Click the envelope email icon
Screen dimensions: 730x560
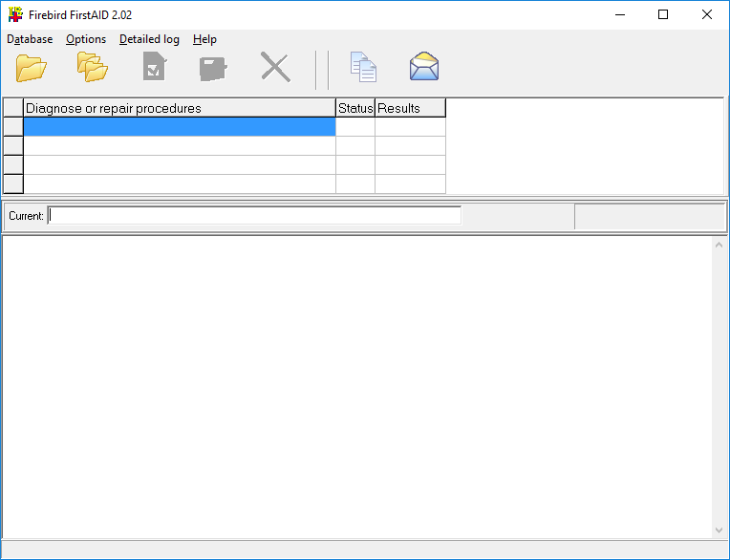pos(423,68)
